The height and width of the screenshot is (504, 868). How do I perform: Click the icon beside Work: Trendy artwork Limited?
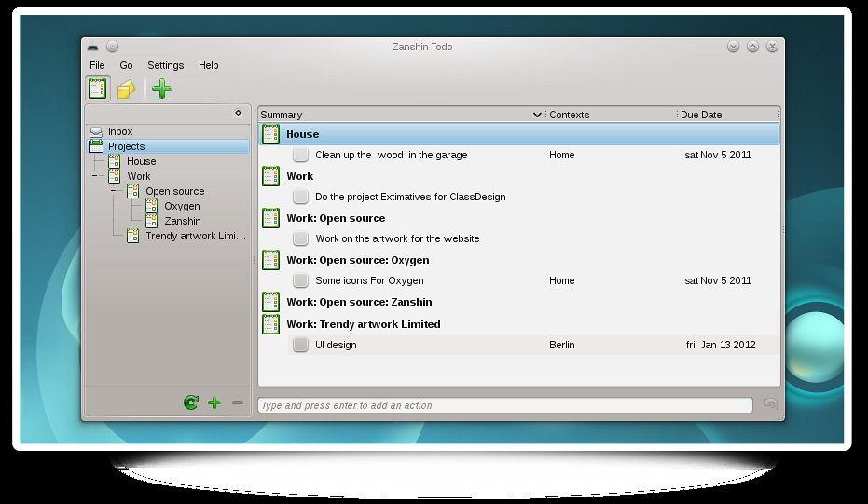[x=270, y=324]
